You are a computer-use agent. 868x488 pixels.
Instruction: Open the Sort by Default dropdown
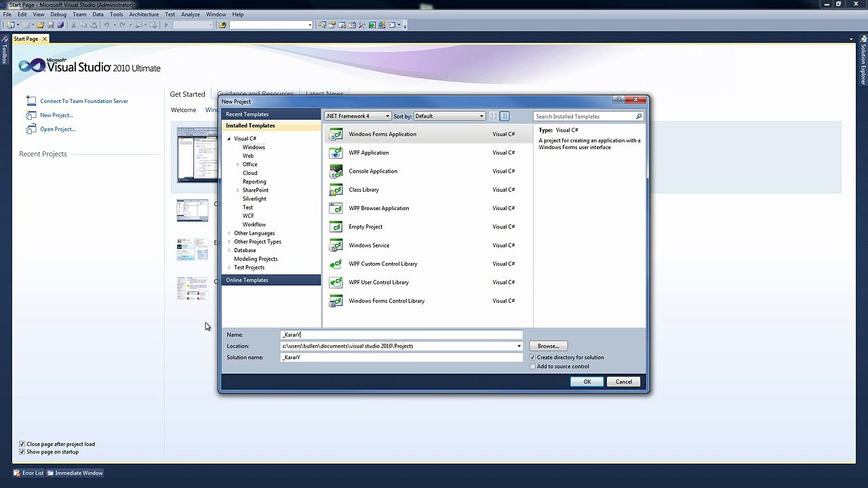coord(450,116)
